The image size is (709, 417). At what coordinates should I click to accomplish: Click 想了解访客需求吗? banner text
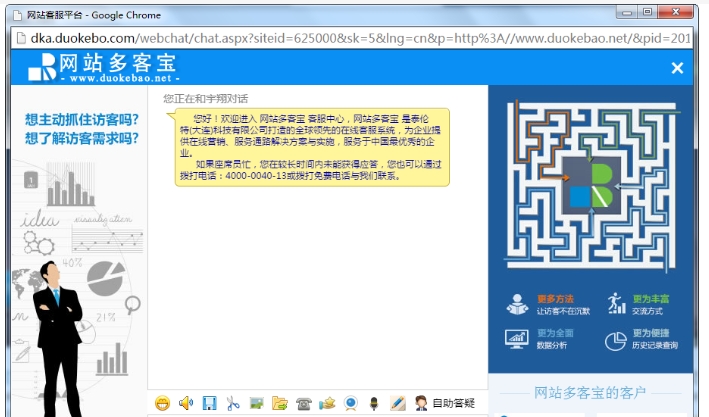[82, 138]
